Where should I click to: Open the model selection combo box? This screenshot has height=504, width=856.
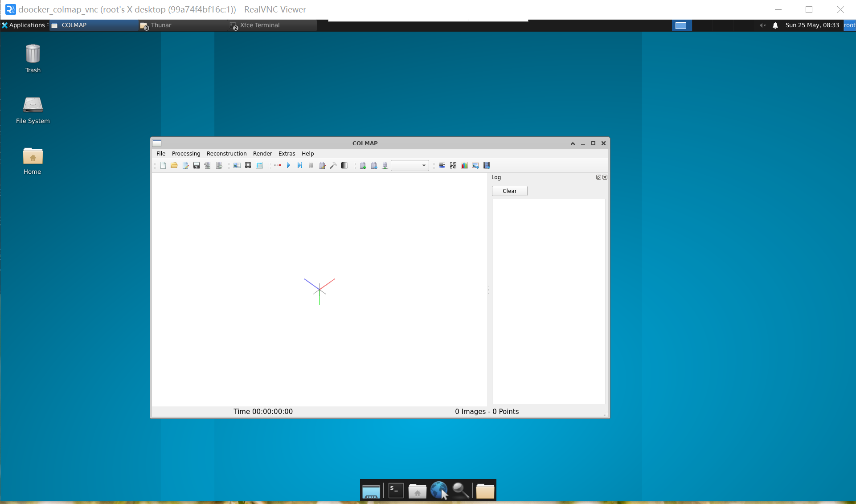pyautogui.click(x=410, y=165)
